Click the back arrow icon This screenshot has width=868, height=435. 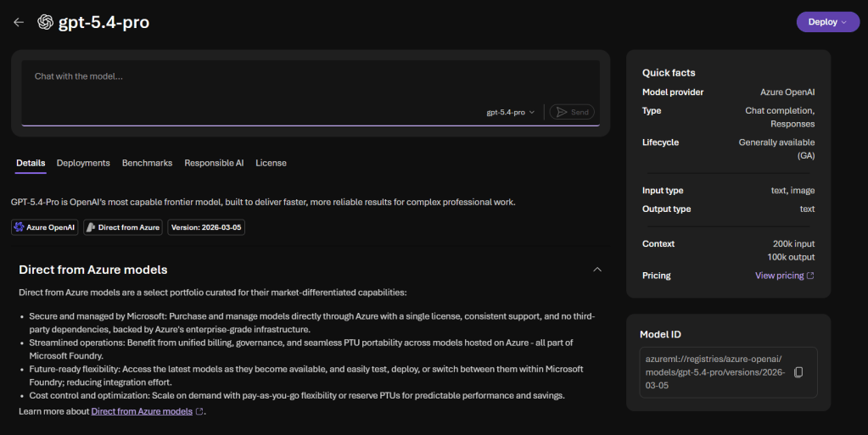coord(19,22)
